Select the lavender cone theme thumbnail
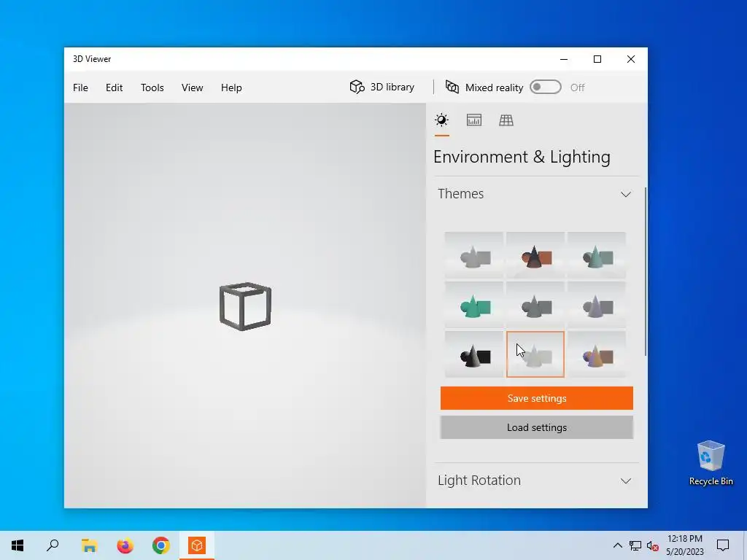Screen dimensions: 747x560 click(x=597, y=305)
